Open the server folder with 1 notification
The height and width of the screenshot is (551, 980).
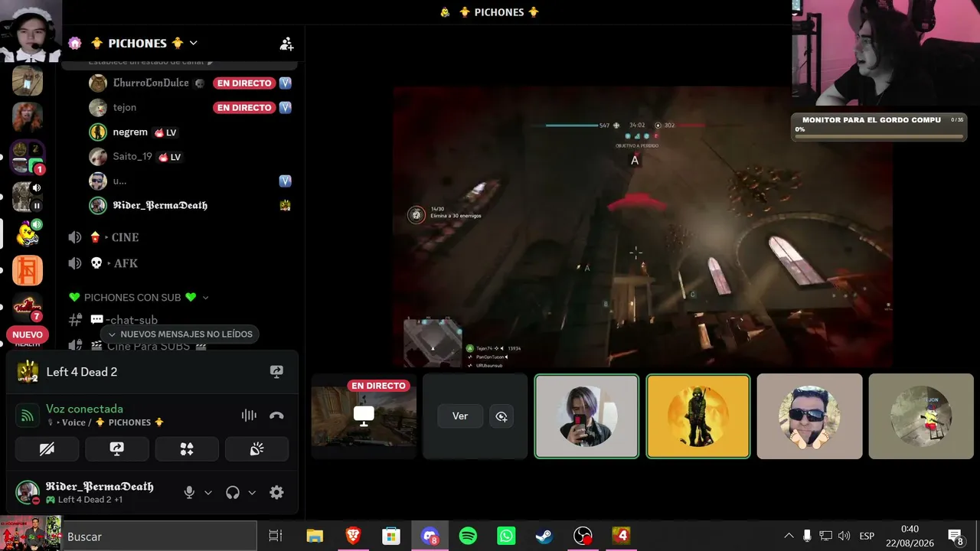[28, 158]
